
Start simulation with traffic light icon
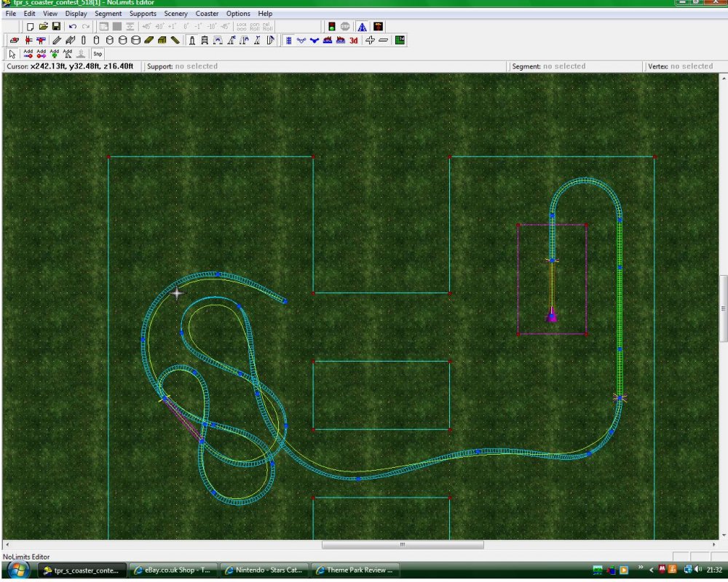(331, 26)
